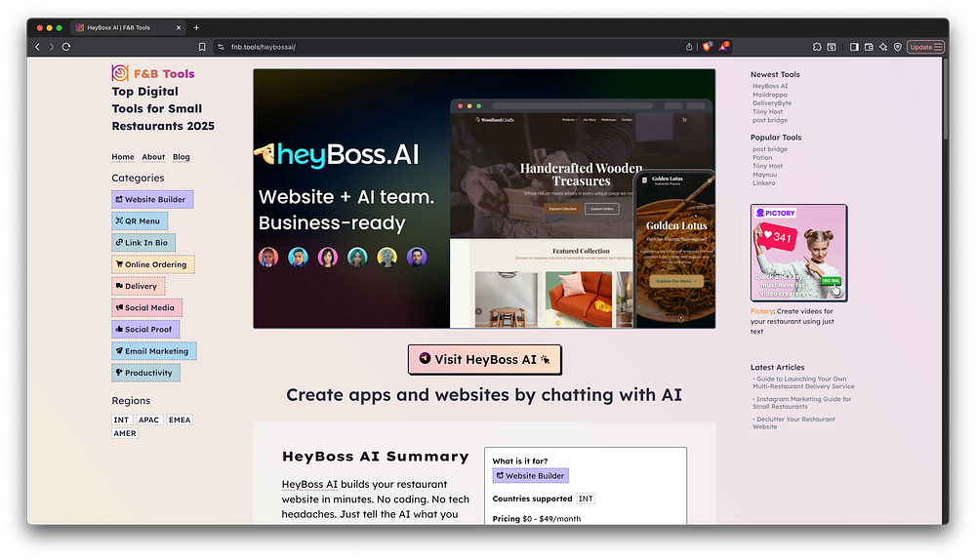Click the Pictory ad thumbnail
976x560 pixels.
tap(798, 253)
